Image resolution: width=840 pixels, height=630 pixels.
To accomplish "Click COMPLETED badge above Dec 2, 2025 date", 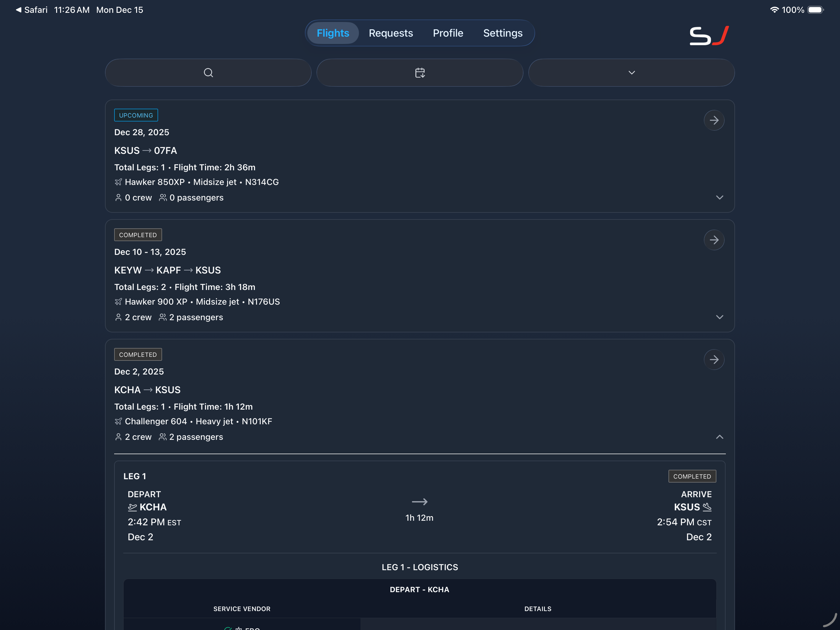I will (138, 354).
